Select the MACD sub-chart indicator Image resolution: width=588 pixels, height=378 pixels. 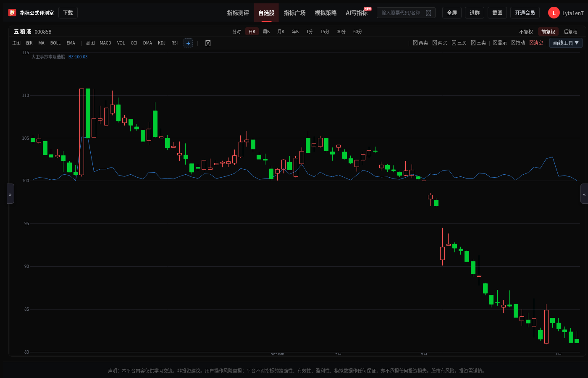click(x=105, y=43)
